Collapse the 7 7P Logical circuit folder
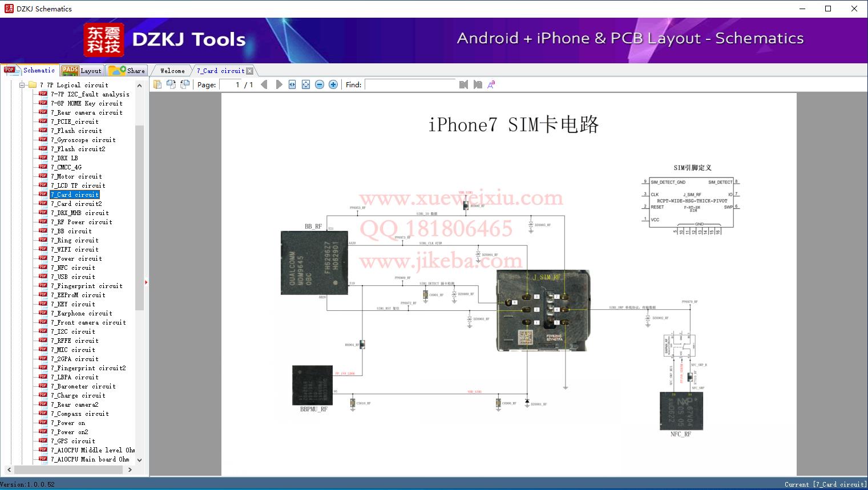The height and width of the screenshot is (490, 868). point(22,85)
